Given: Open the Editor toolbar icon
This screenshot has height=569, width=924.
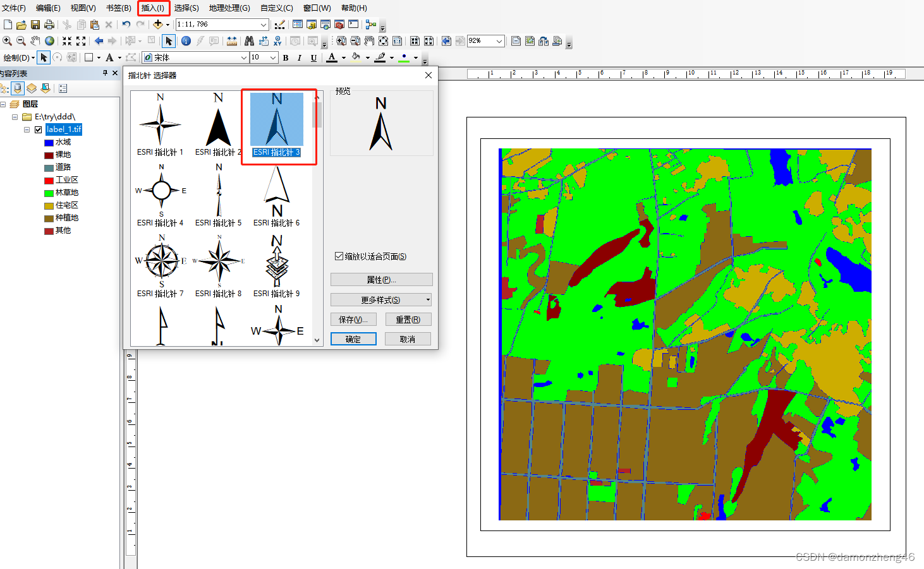Looking at the screenshot, I should [280, 25].
